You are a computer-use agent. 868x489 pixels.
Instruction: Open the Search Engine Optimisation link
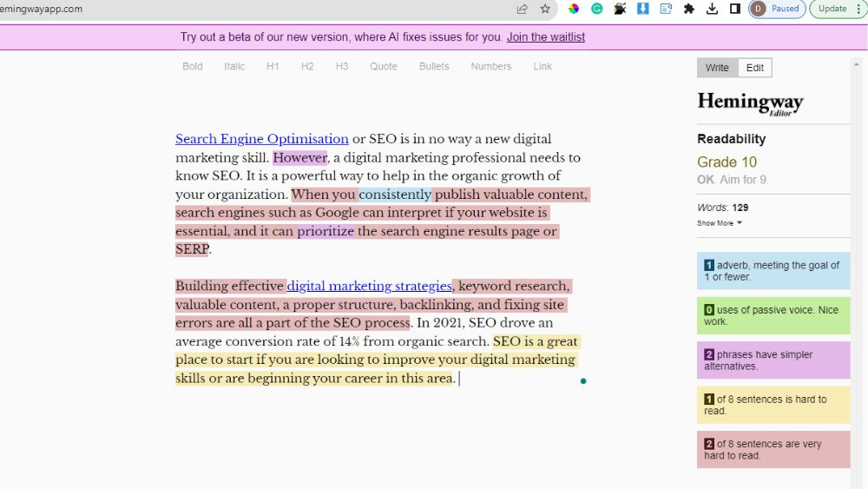pos(262,139)
